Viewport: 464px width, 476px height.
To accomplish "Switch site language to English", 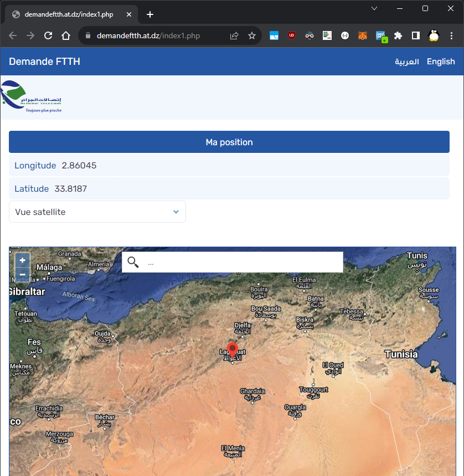I will (441, 62).
